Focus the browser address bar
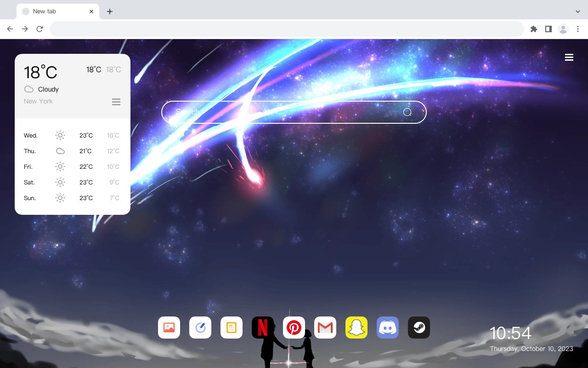The image size is (588, 368). point(287,29)
